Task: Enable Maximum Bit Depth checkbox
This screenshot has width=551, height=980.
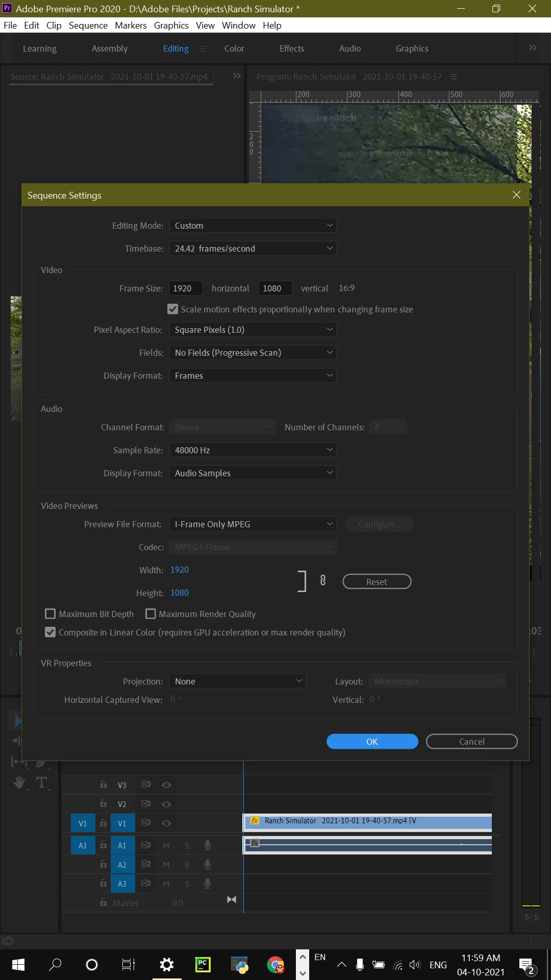Action: (51, 614)
